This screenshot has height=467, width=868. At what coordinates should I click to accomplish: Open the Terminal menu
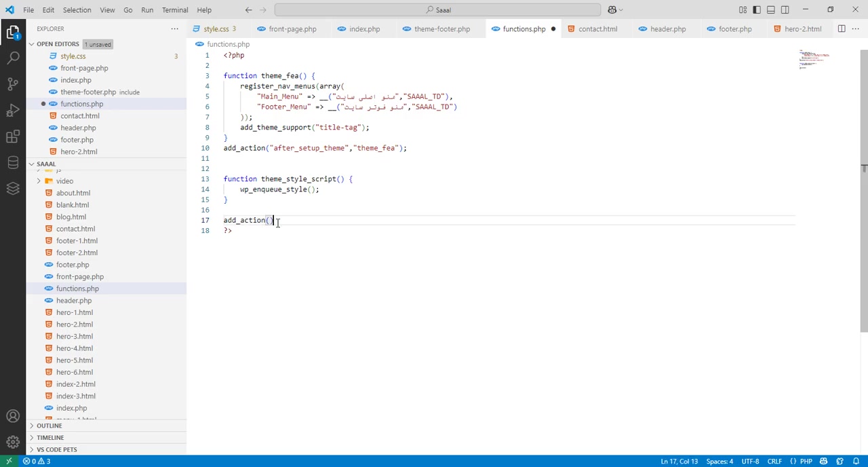click(x=174, y=10)
